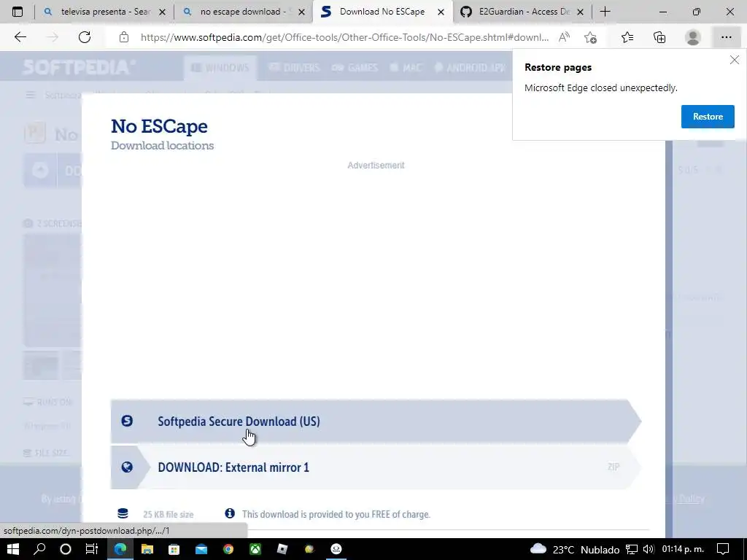Close the Download No ESCape tab
747x560 pixels.
441,12
